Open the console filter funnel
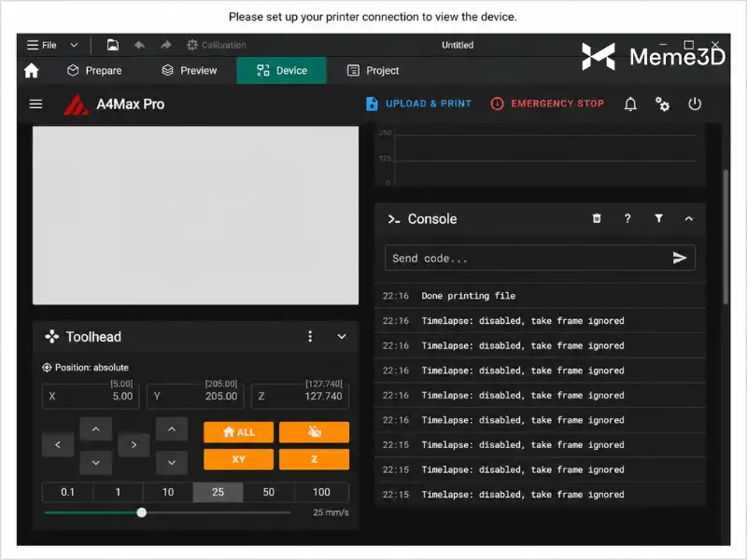Viewport: 747px width, 560px height. [x=658, y=218]
